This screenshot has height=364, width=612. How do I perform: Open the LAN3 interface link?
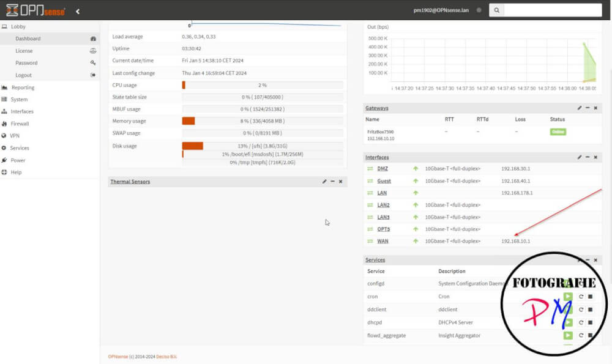383,217
